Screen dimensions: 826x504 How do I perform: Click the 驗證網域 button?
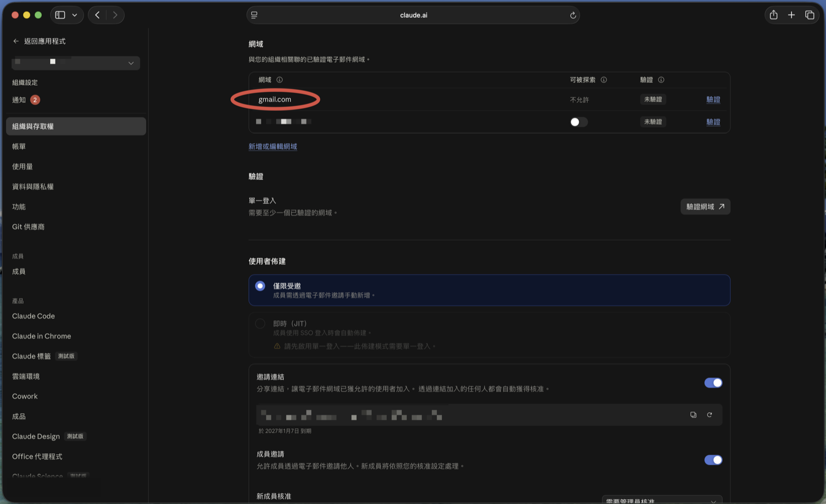click(x=705, y=207)
